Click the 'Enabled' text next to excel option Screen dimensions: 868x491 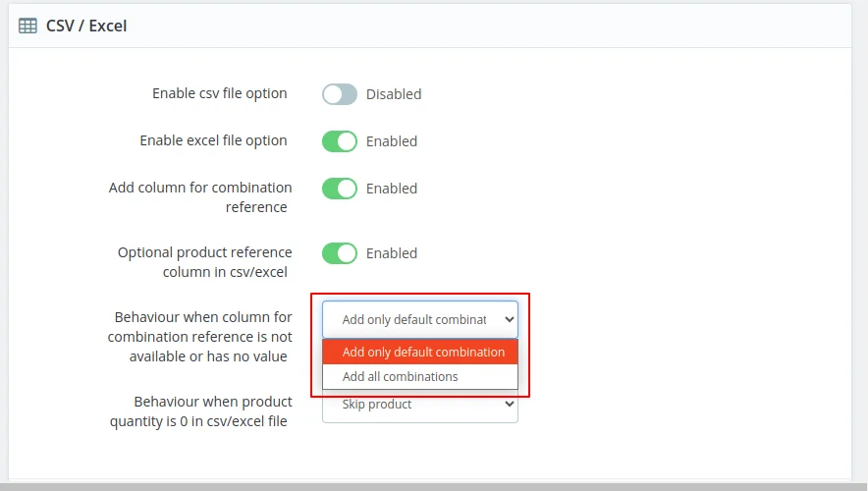391,141
